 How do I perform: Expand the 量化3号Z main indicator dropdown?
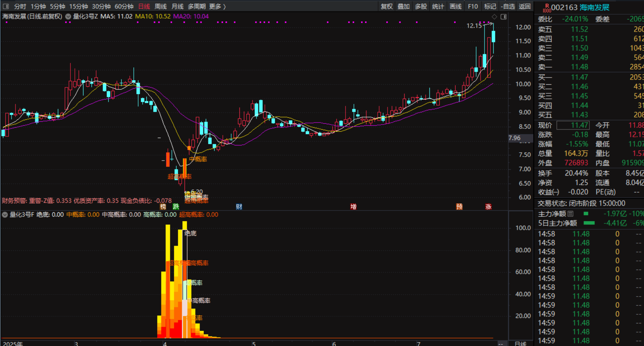click(x=68, y=17)
